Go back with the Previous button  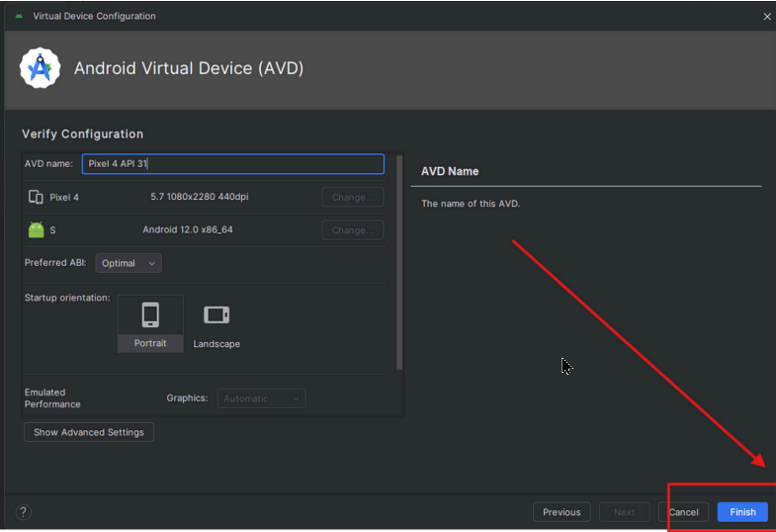[x=561, y=512]
